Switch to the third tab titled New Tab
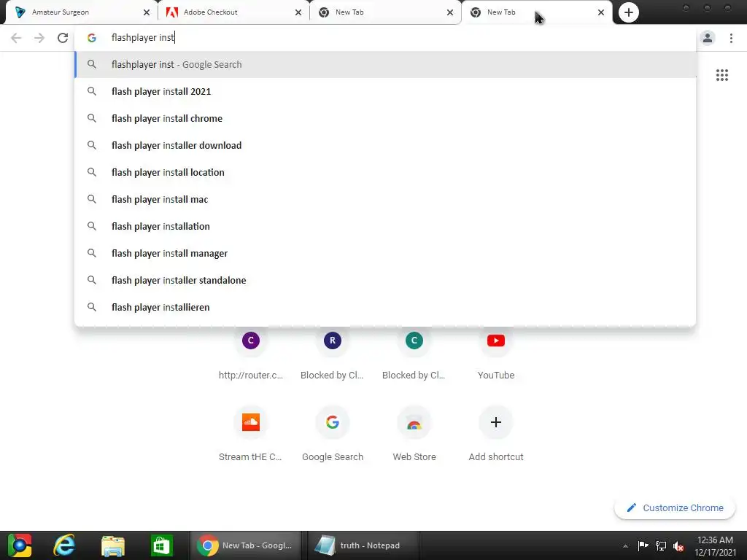 tap(385, 12)
